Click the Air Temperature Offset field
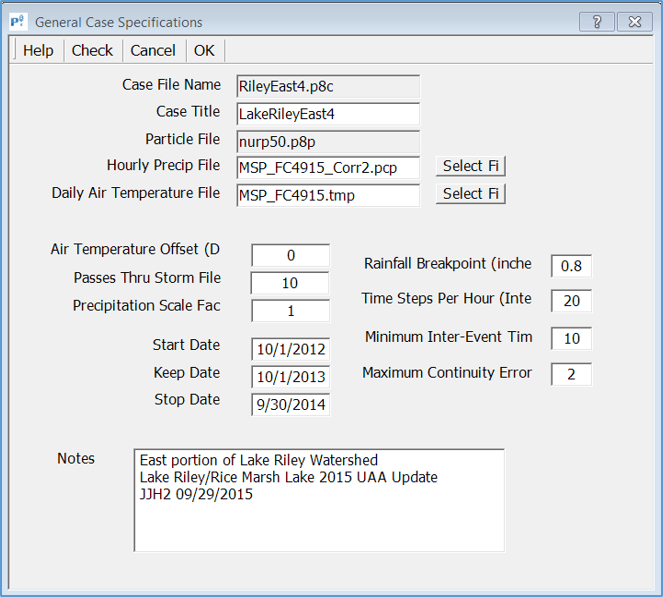The width and height of the screenshot is (663, 597). click(x=290, y=256)
